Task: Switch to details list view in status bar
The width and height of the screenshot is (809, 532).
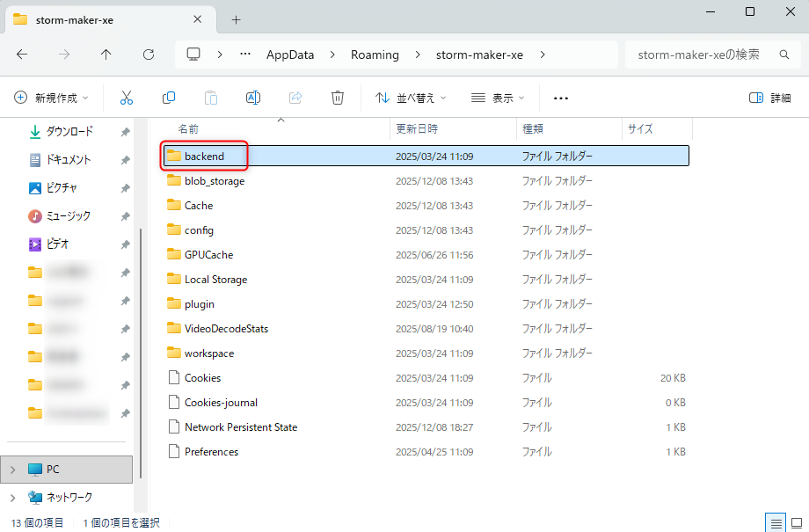Action: coord(776,522)
